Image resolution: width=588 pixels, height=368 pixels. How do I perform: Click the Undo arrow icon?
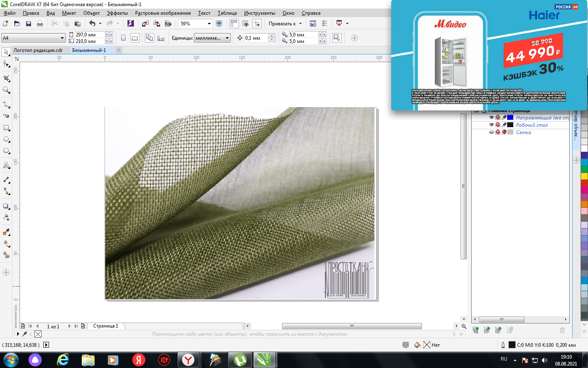(x=92, y=24)
